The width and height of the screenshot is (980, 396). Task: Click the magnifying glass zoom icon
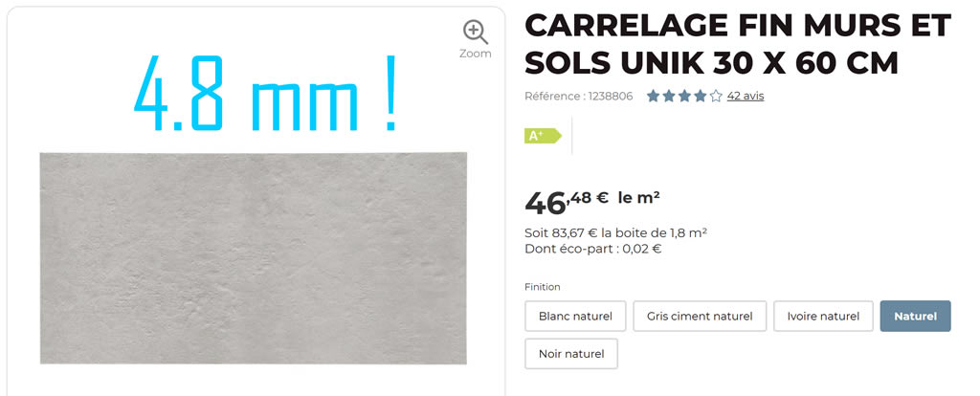(475, 32)
